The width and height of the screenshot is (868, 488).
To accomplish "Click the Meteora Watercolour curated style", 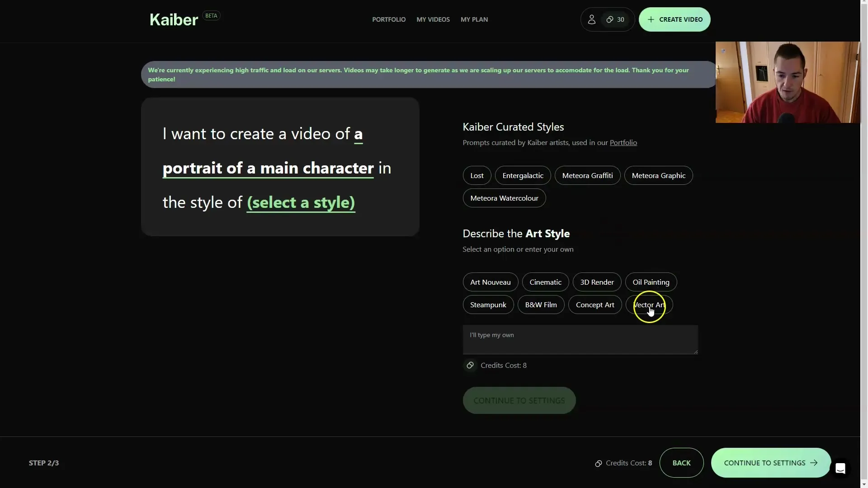I will [505, 198].
